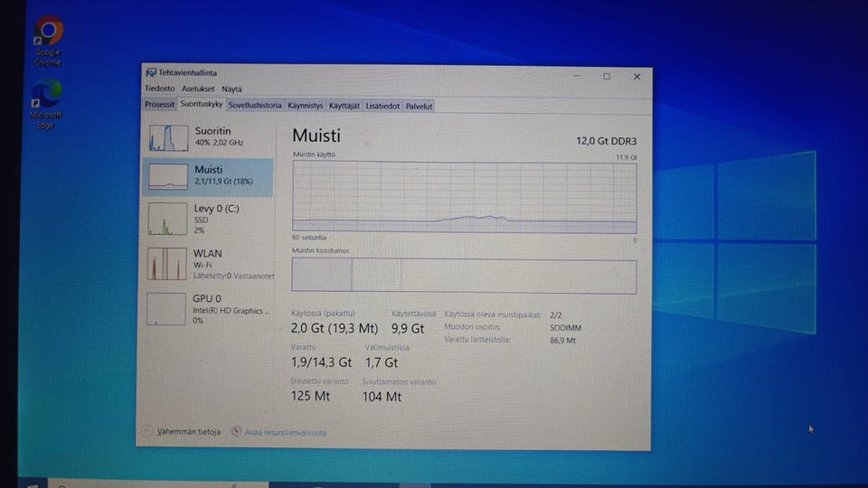Image resolution: width=868 pixels, height=488 pixels.
Task: Select the GPU 0 graph thumbnail
Action: coord(166,309)
